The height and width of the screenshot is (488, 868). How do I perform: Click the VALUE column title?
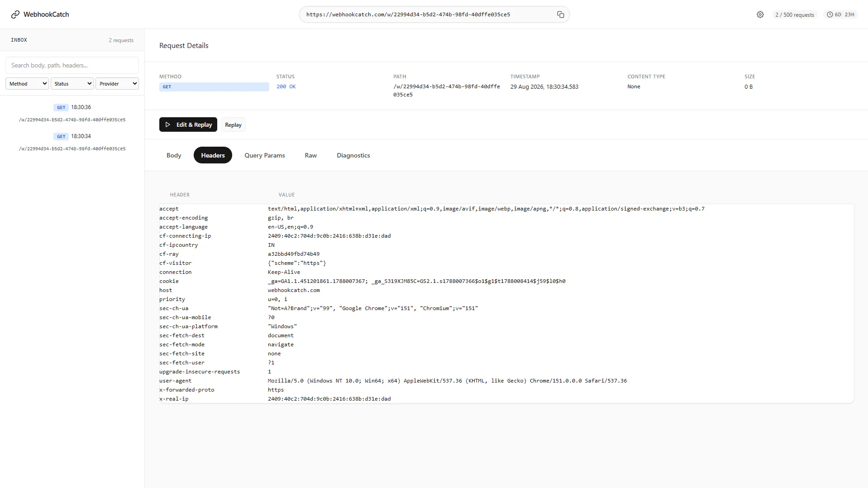(286, 195)
